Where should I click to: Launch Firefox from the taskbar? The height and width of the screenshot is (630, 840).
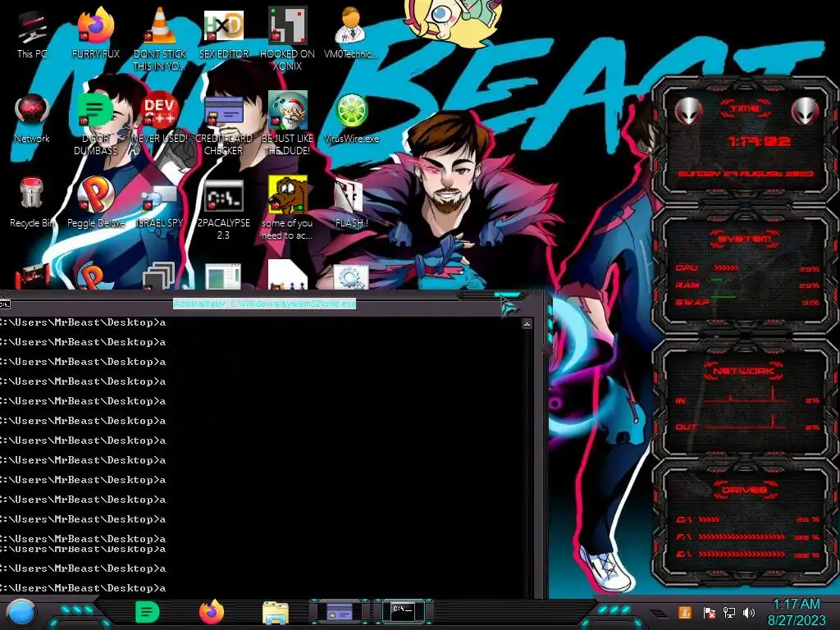(211, 612)
